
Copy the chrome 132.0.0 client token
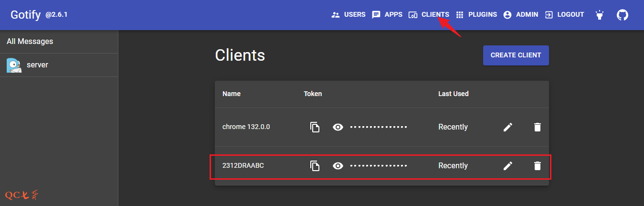(315, 127)
